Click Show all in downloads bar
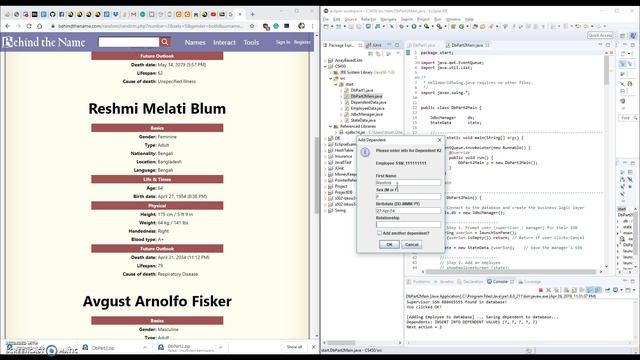 (294, 347)
